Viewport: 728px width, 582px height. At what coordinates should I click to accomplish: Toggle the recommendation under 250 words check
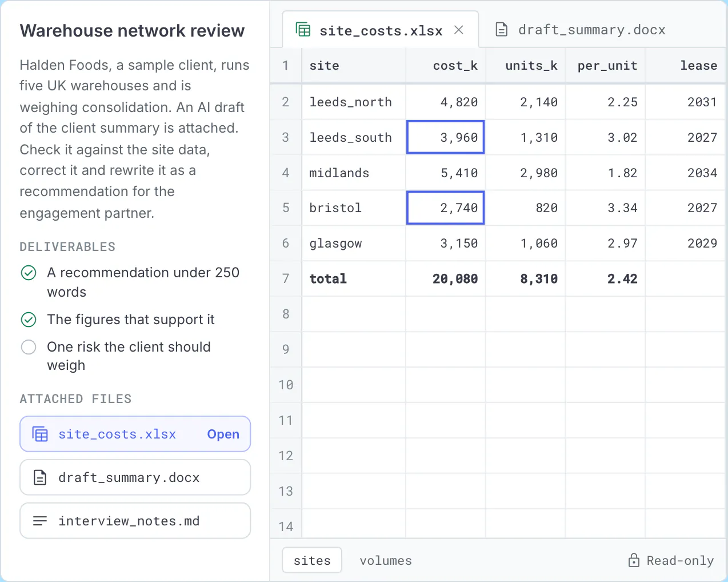tap(29, 273)
